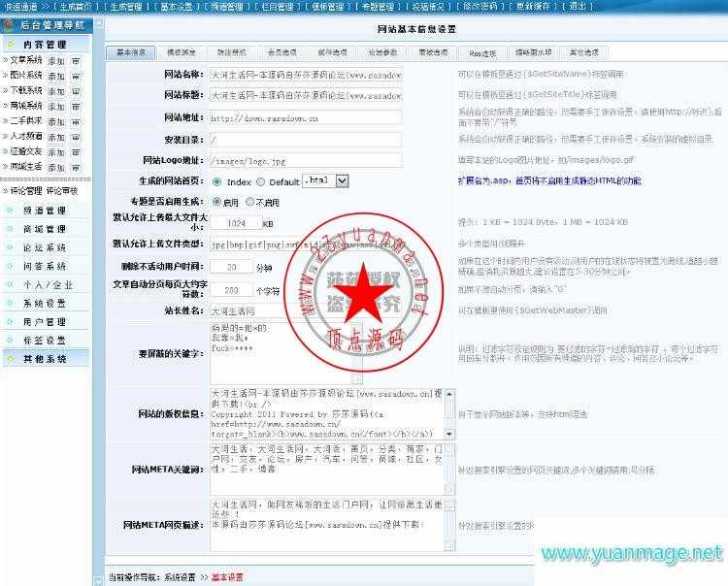The height and width of the screenshot is (586, 728).
Task: Click 退出 to log out
Action: coord(578,7)
